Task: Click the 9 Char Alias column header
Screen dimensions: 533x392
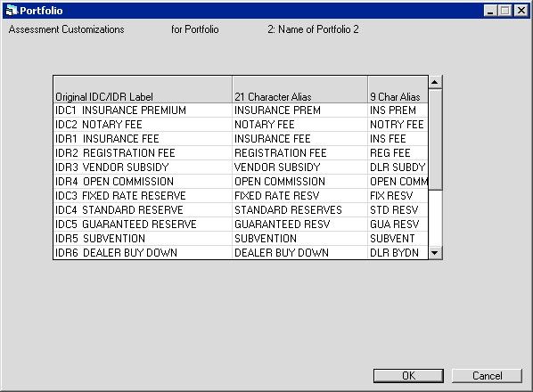Action: pos(398,90)
